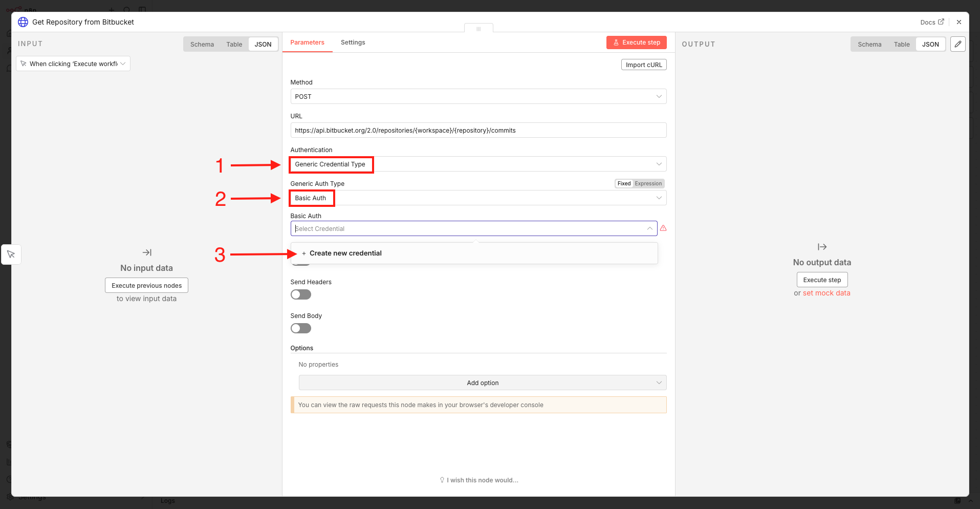980x509 pixels.
Task: Select the Schema tab in Input panel
Action: pos(202,45)
